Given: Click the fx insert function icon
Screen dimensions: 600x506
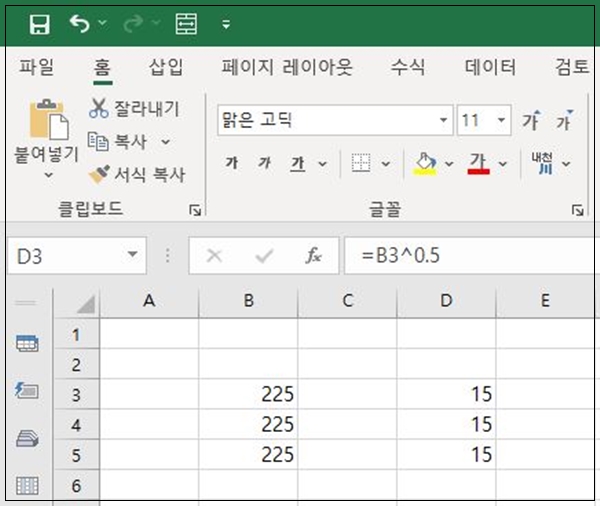Looking at the screenshot, I should point(314,255).
